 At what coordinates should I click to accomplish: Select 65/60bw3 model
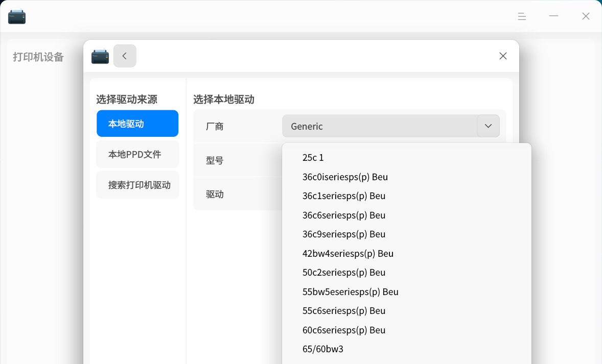pos(407,349)
